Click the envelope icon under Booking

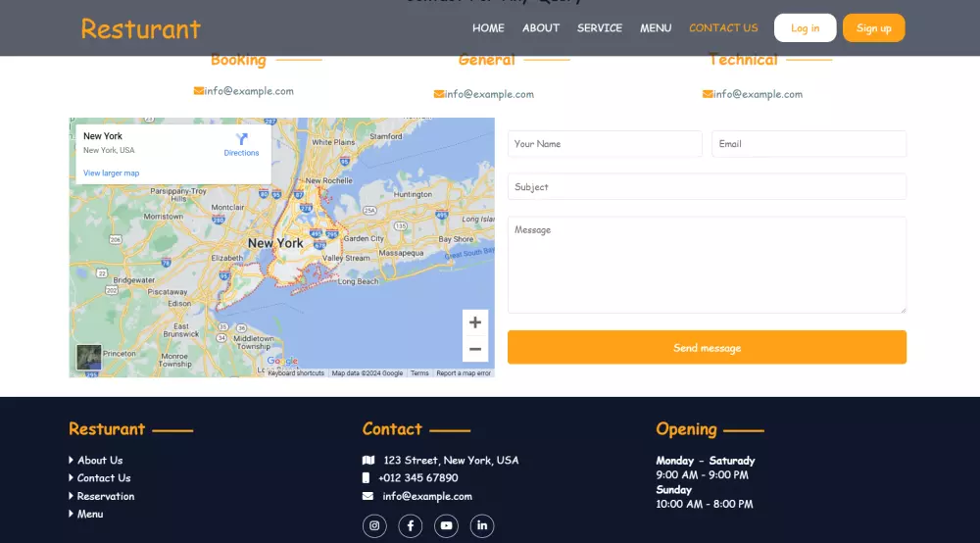(198, 90)
